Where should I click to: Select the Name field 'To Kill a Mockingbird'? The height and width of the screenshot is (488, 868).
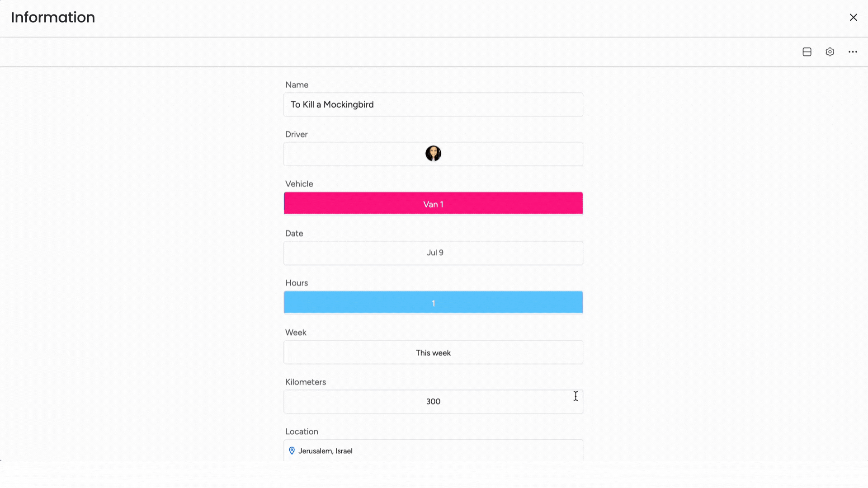(434, 104)
